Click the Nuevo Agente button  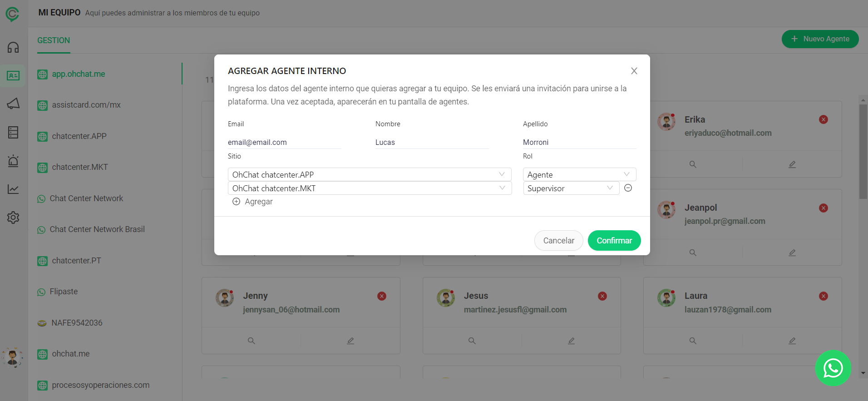(x=820, y=39)
